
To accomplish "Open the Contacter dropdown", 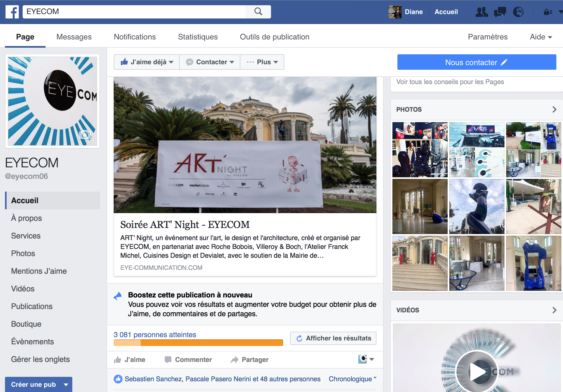I will click(x=210, y=62).
